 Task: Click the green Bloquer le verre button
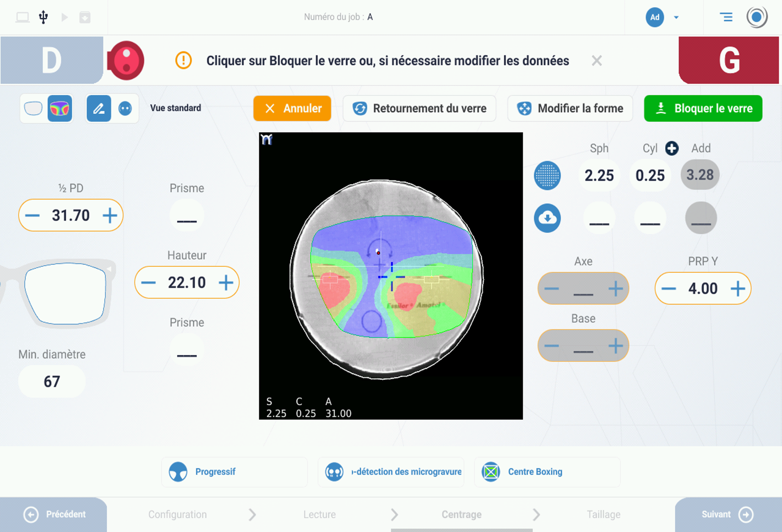click(703, 108)
